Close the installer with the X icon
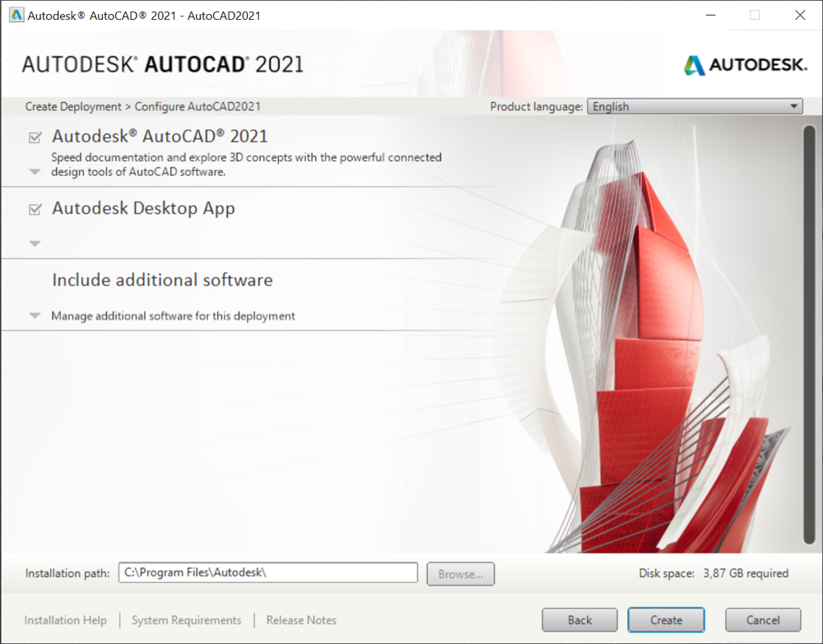The width and height of the screenshot is (823, 644). [x=799, y=15]
